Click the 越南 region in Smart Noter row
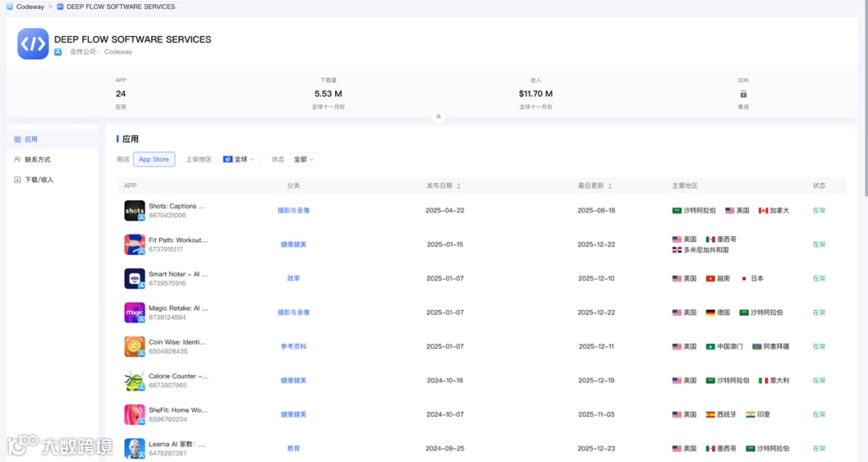 (x=718, y=278)
